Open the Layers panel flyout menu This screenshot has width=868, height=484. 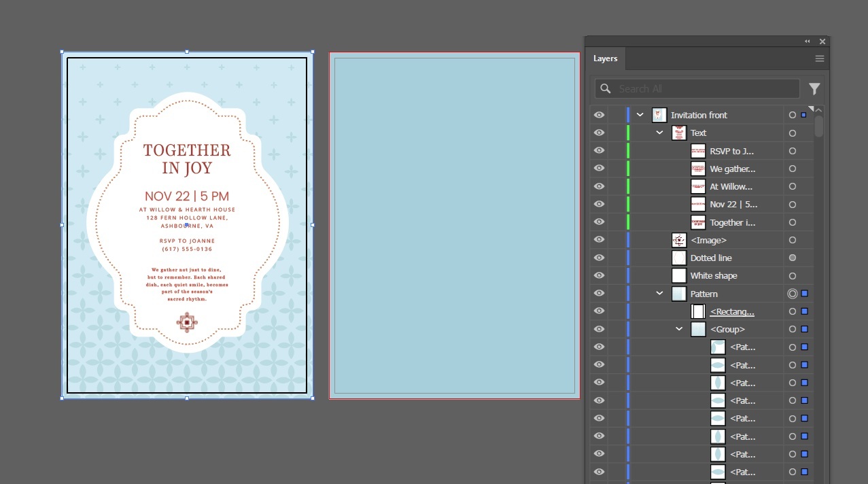(819, 58)
